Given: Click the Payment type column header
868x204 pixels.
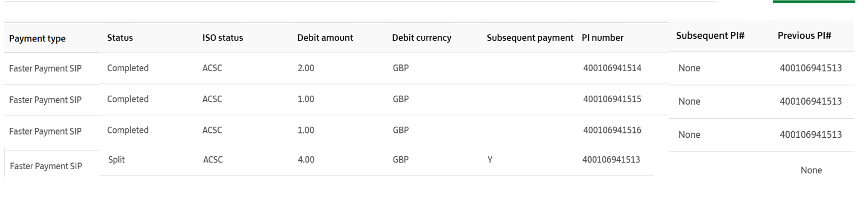Looking at the screenshot, I should point(38,39).
